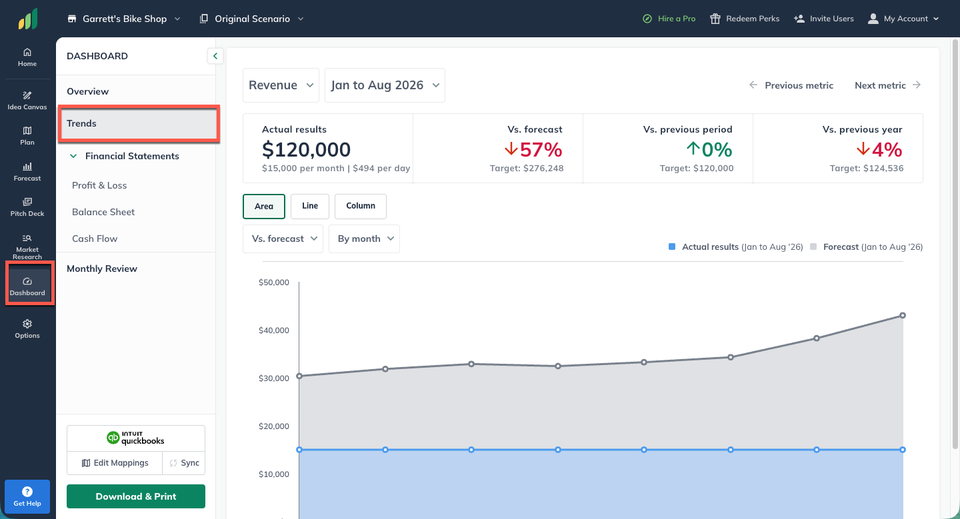This screenshot has width=960, height=519.
Task: Click the QuickBooks logo
Action: pyautogui.click(x=136, y=438)
